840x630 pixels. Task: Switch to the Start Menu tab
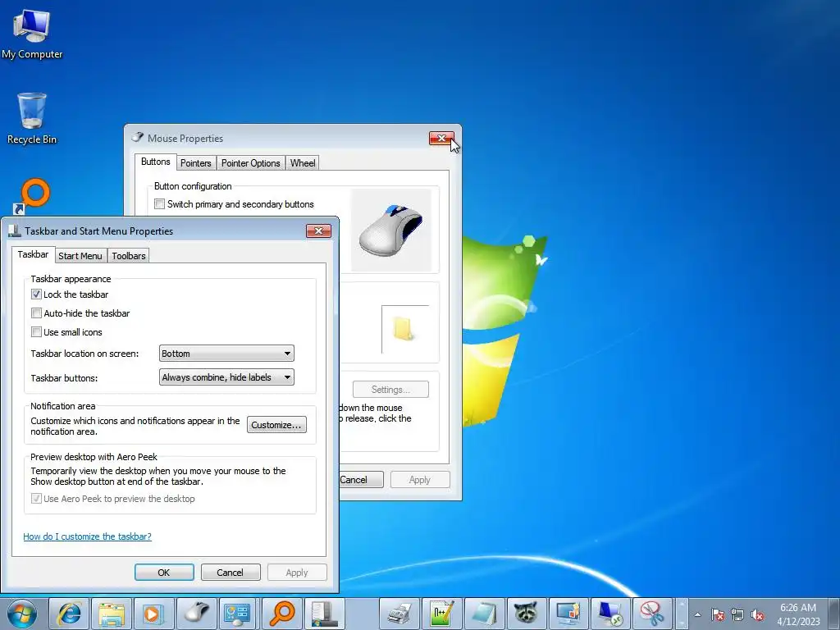80,256
